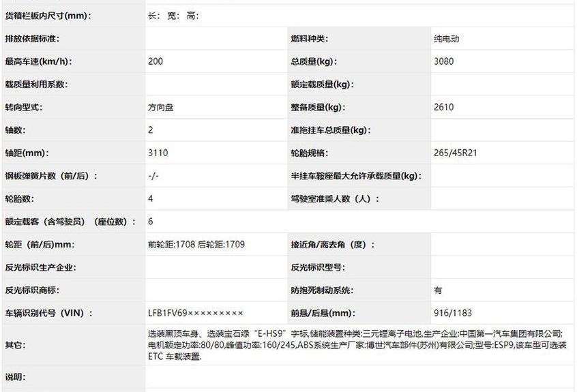
Task: Click the 驾驶室准乘人数 (人) label
Action: coord(335,198)
